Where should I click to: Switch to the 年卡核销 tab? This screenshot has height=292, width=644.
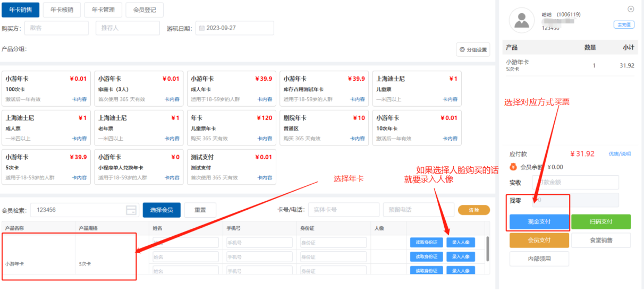62,10
